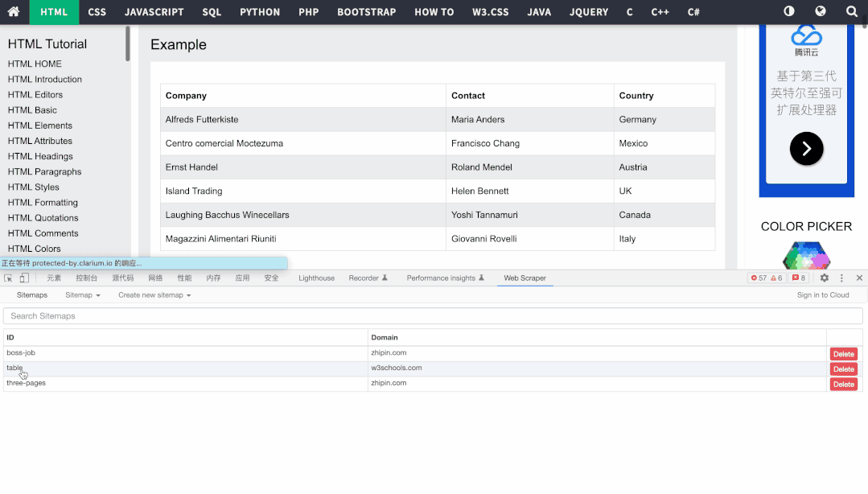Open DevTools settings gear
This screenshot has height=494, width=868.
824,278
